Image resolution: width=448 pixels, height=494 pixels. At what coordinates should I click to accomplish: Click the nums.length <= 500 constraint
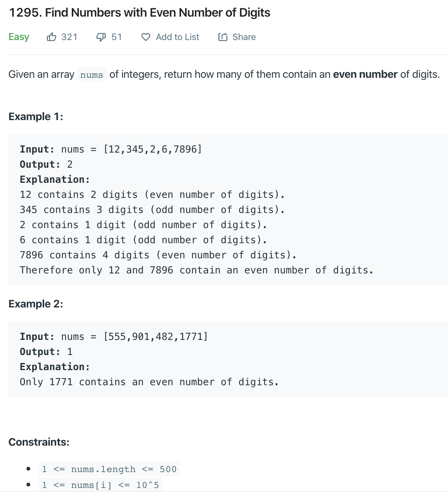point(109,469)
